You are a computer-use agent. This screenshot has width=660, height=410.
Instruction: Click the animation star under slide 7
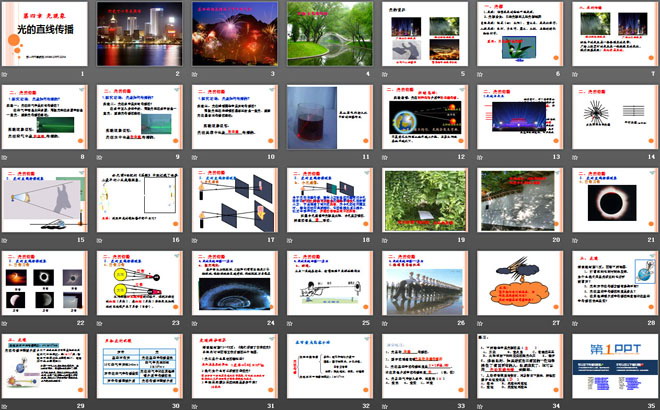point(575,75)
